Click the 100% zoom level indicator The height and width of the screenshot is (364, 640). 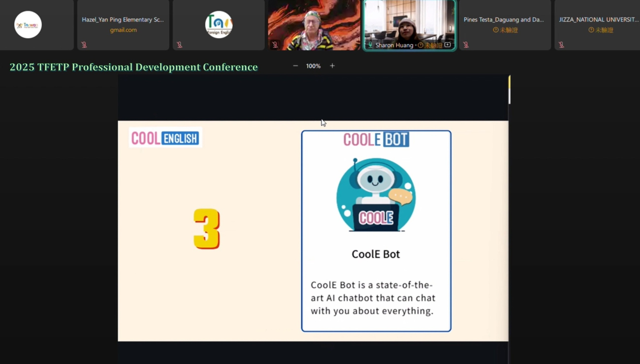(313, 66)
